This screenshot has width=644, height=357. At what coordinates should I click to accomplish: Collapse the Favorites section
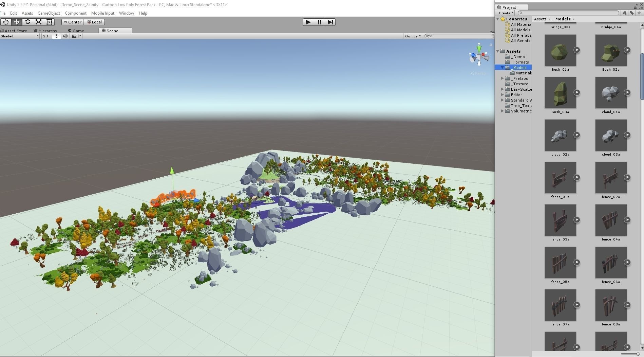498,19
